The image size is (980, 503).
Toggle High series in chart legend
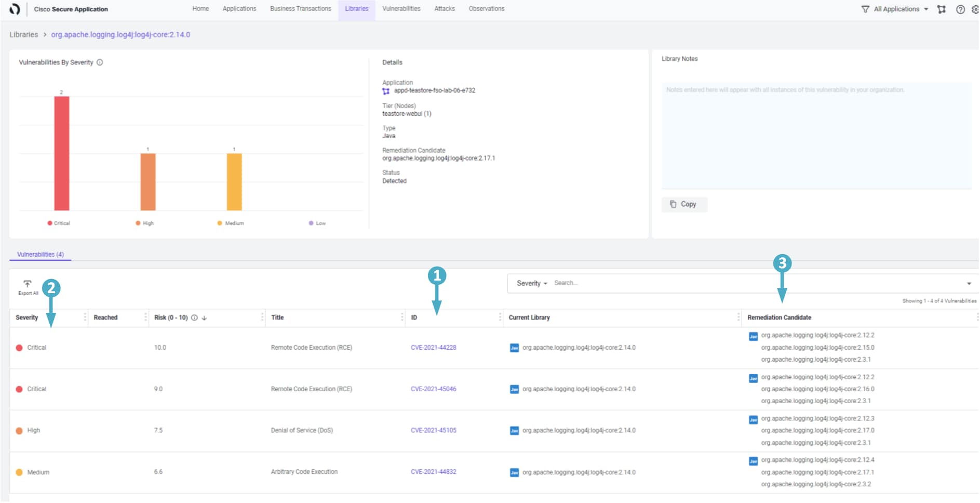(x=145, y=223)
